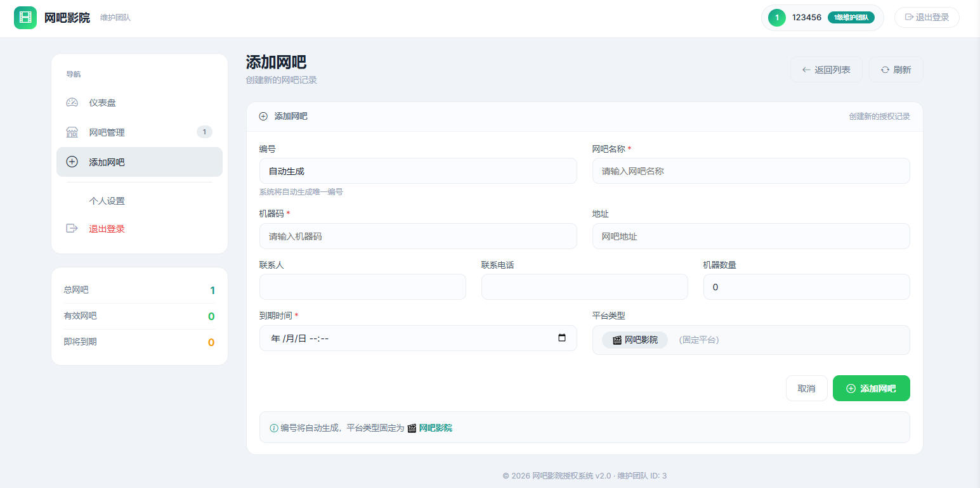Click the 机器数量 number field
Image resolution: width=980 pixels, height=488 pixels.
click(x=807, y=287)
